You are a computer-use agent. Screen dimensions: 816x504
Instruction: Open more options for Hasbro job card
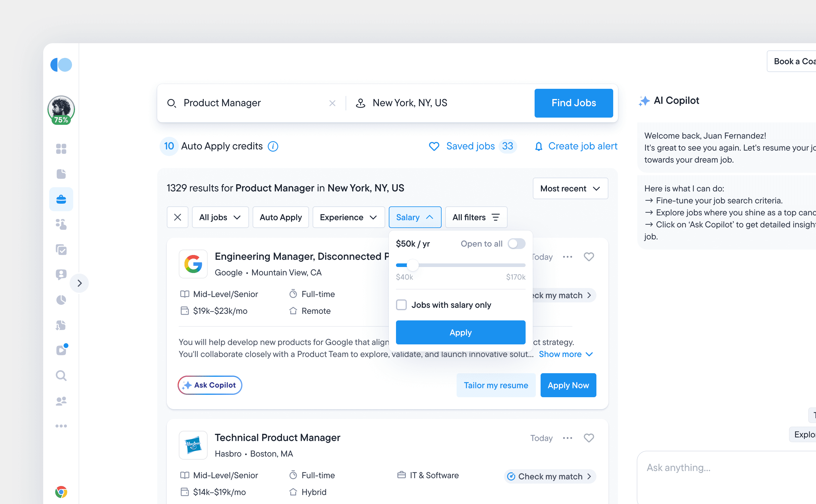[x=567, y=438]
